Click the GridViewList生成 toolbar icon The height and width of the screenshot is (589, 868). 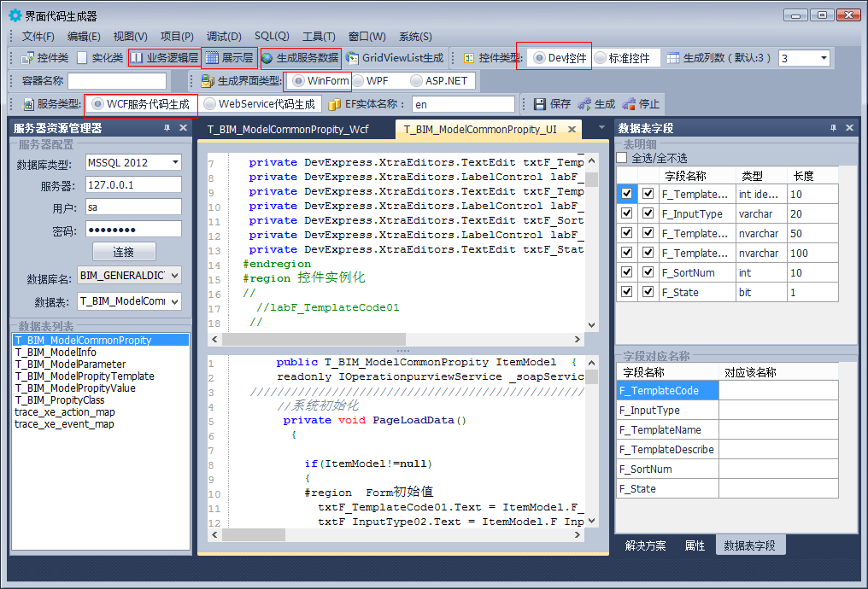[352, 58]
